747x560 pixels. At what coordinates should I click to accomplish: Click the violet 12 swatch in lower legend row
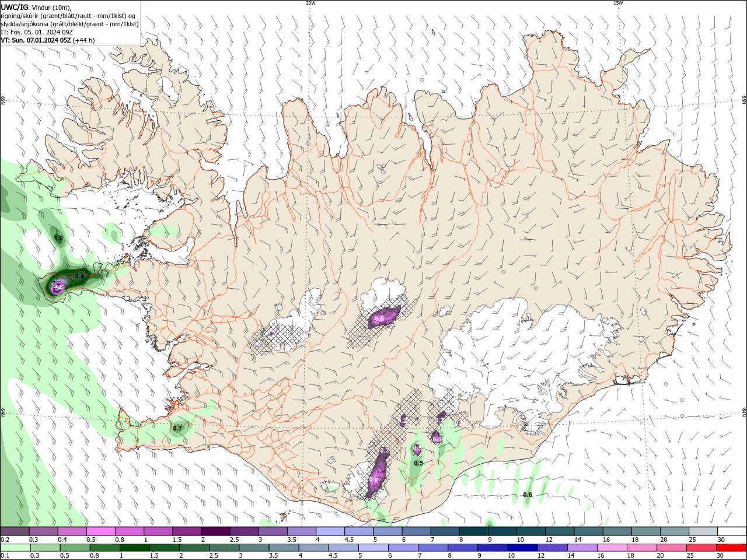pos(551,548)
